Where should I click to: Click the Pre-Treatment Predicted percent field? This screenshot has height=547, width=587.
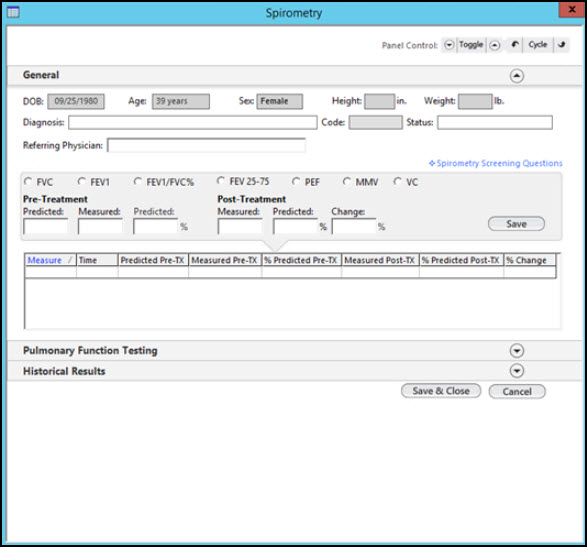(155, 227)
